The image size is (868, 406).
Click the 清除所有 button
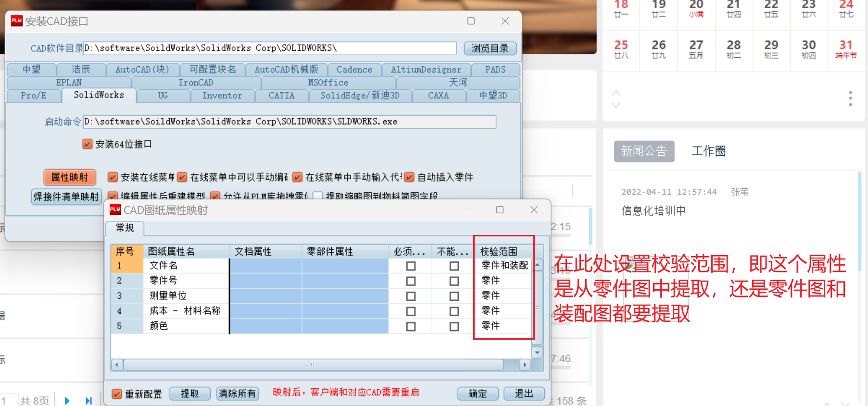[238, 394]
